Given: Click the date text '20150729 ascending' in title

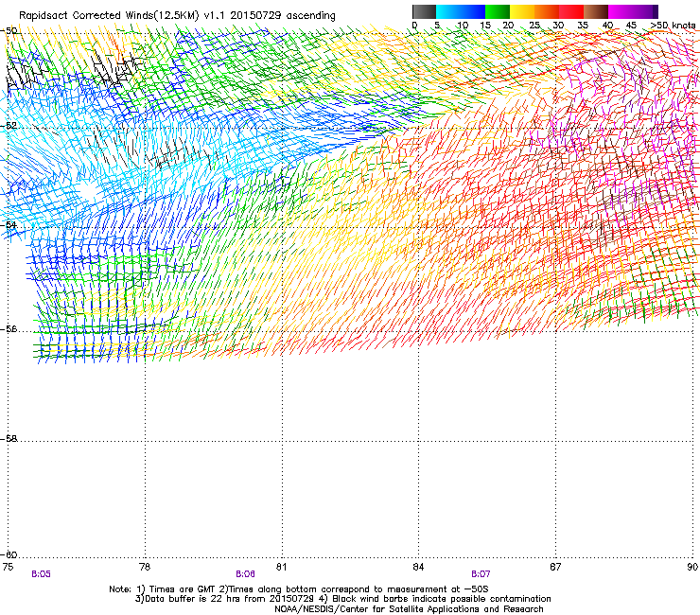Looking at the screenshot, I should (x=283, y=15).
